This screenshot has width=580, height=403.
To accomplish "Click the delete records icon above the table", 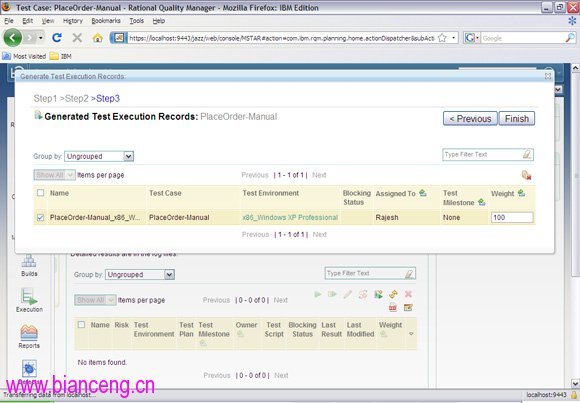I will [526, 175].
